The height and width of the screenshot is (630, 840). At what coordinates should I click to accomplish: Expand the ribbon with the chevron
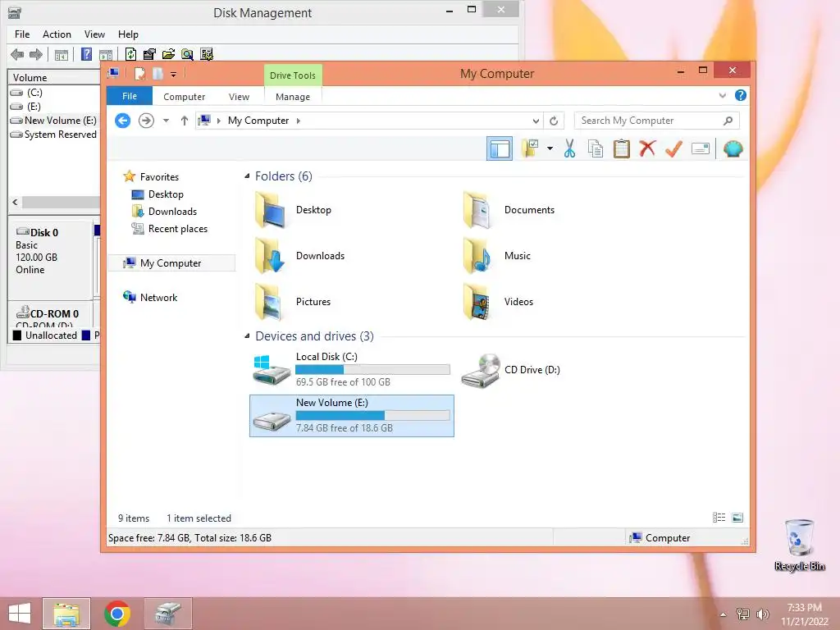(722, 96)
